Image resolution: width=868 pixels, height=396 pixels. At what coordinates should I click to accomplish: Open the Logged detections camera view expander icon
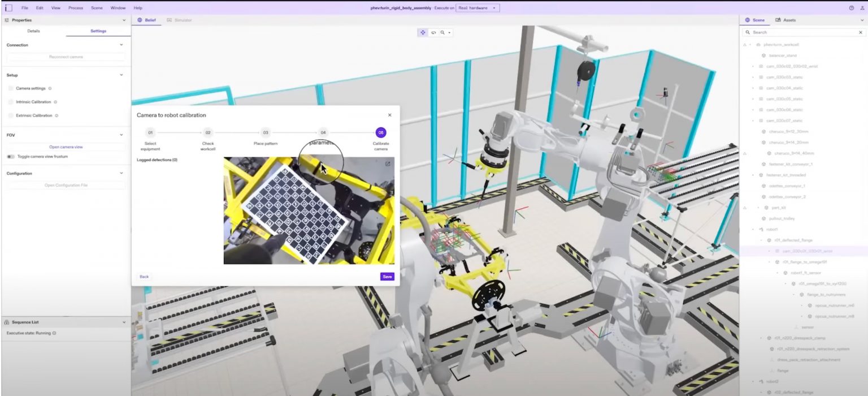(x=387, y=165)
